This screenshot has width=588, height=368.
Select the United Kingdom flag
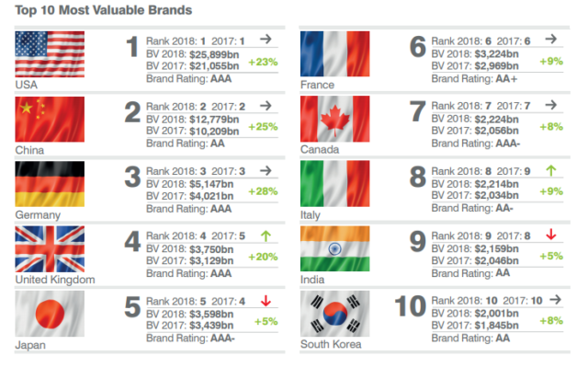[50, 248]
